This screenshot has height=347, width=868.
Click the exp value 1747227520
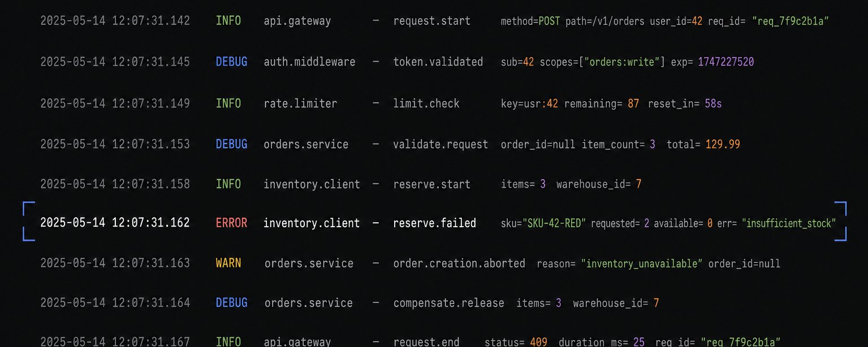pyautogui.click(x=726, y=62)
